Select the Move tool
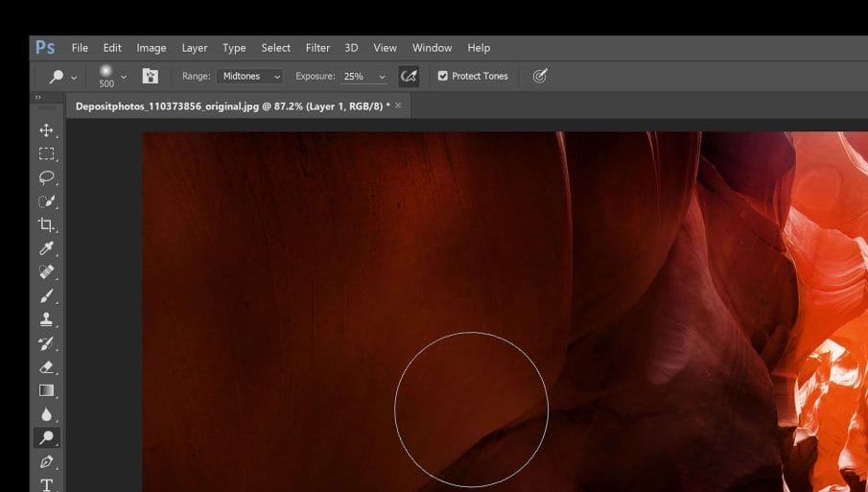This screenshot has width=868, height=492. (46, 130)
